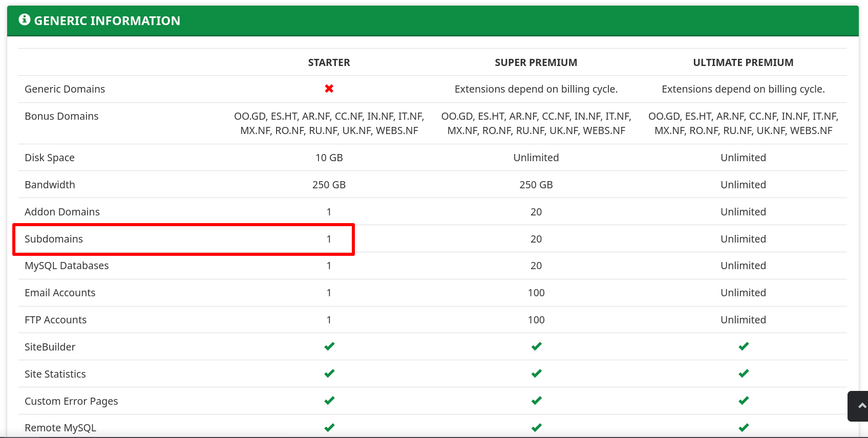This screenshot has width=868, height=438.
Task: Click Starter checkmark for Remote MySQL
Action: click(x=329, y=427)
